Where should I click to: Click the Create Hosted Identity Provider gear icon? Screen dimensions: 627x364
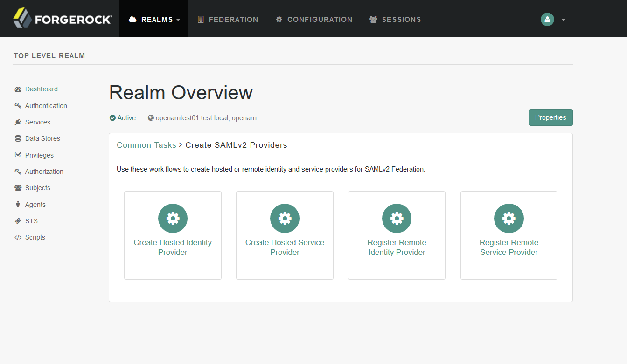point(173,218)
